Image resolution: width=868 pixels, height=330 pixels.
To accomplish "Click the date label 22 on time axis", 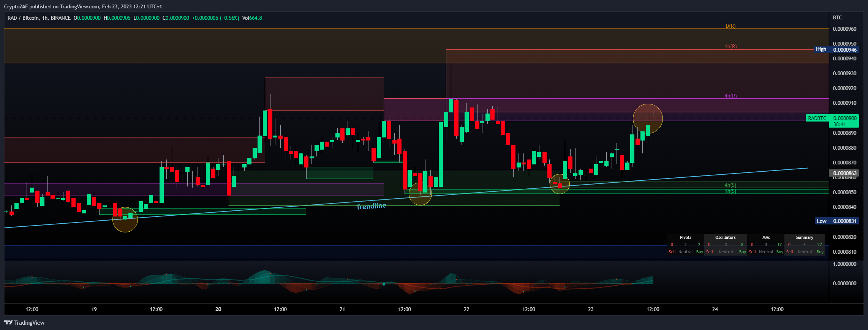I will point(466,309).
